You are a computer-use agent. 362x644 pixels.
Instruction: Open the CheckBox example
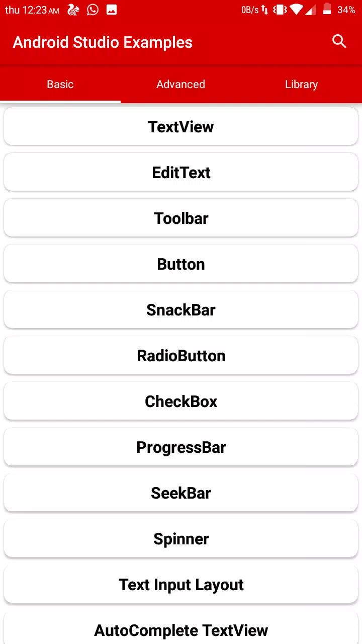181,401
